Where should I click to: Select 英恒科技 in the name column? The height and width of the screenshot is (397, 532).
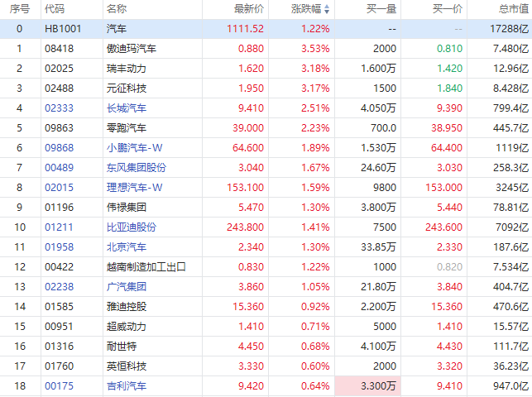tap(127, 366)
